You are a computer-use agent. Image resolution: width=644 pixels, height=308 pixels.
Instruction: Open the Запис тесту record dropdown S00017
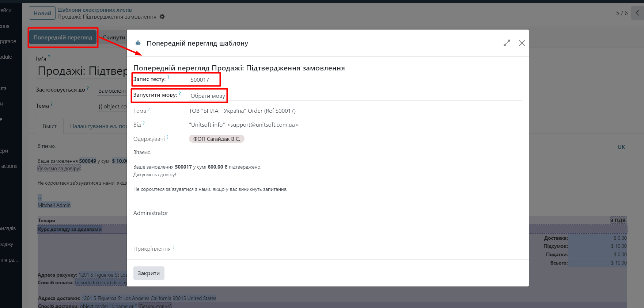(204, 80)
